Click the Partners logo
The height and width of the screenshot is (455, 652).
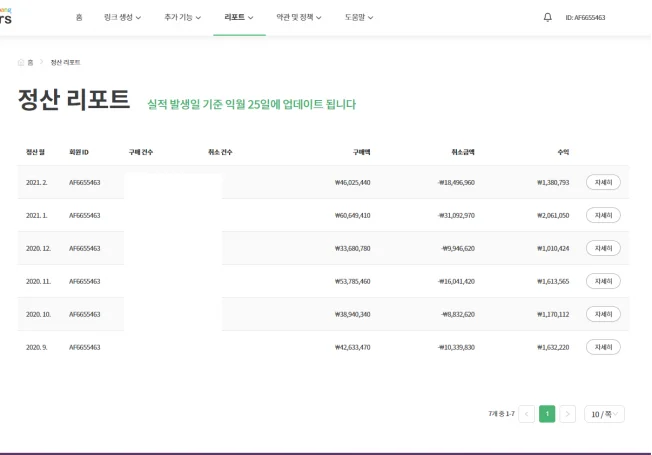[6, 17]
